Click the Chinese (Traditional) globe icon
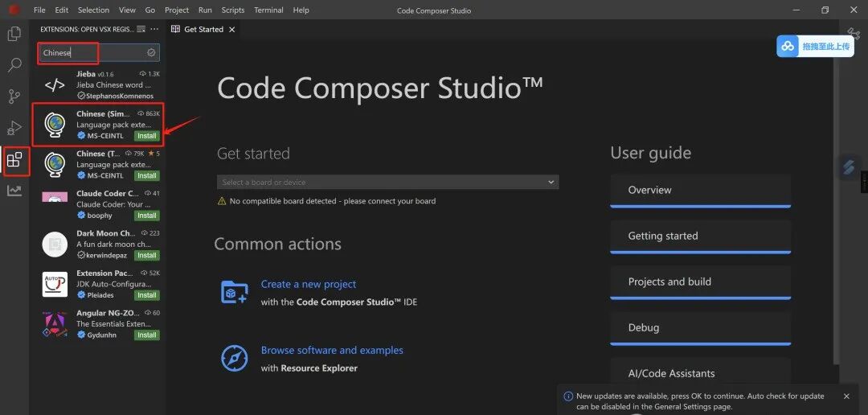Screen dimensions: 868x415 coord(55,165)
